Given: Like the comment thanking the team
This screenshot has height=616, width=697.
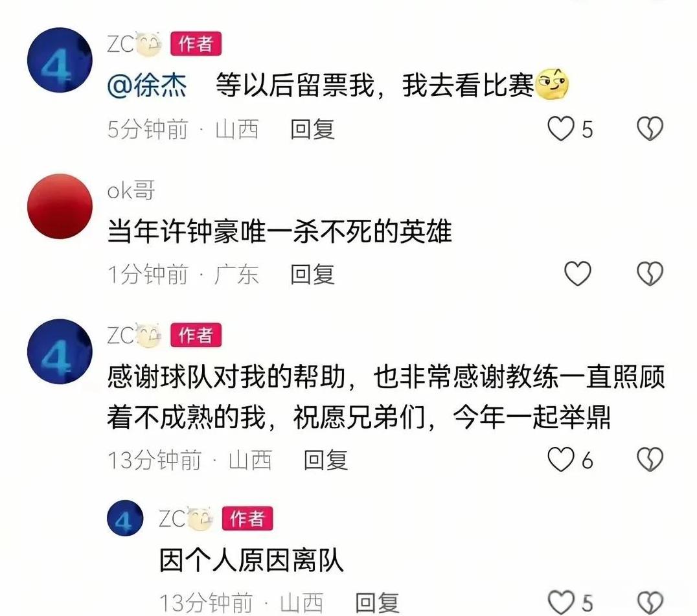Looking at the screenshot, I should [x=560, y=459].
